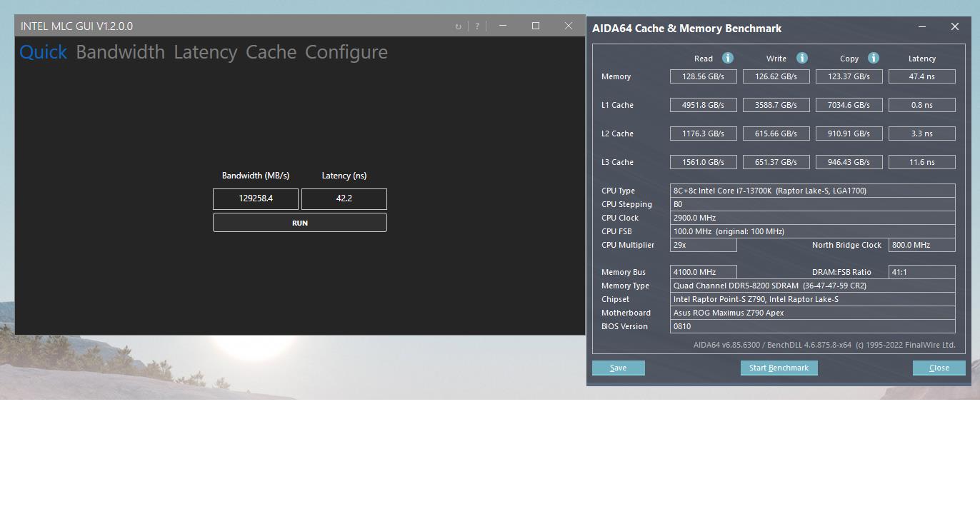Minimize the AIDA64 benchmark window
Screen dimensions: 980x514
pyautogui.click(x=922, y=26)
